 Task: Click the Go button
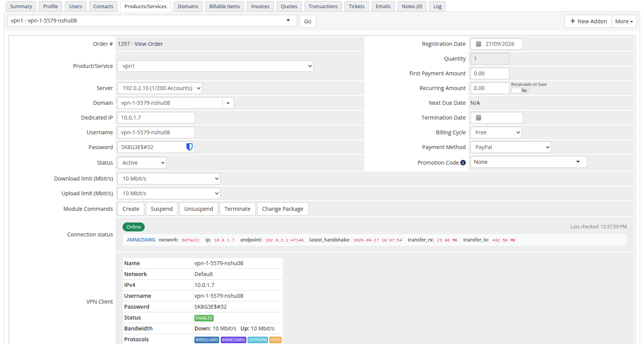308,21
